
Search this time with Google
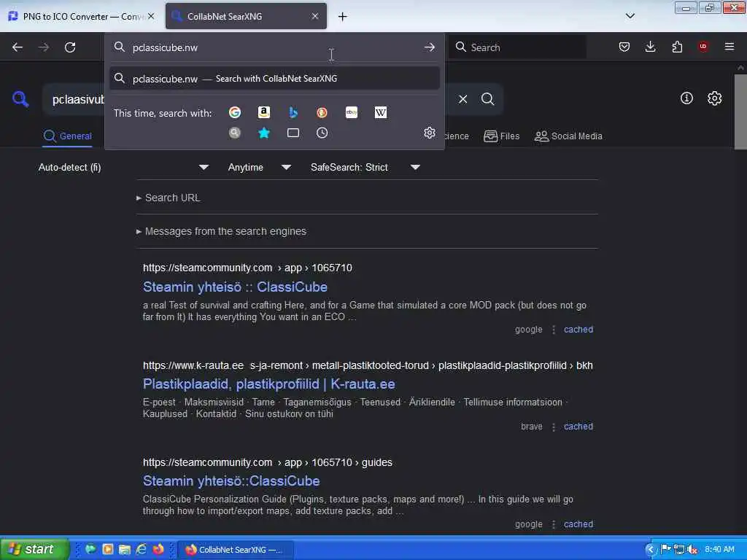(x=235, y=112)
